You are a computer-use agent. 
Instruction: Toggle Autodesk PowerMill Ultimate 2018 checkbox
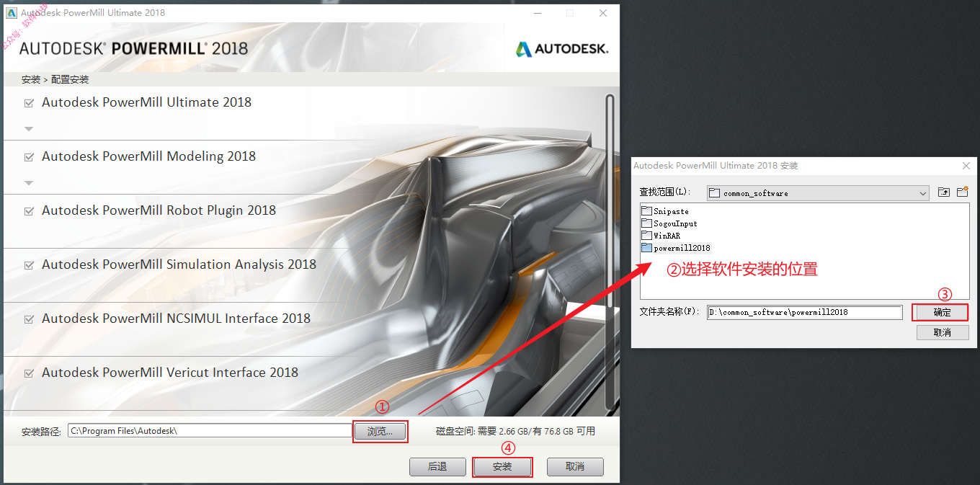point(29,103)
